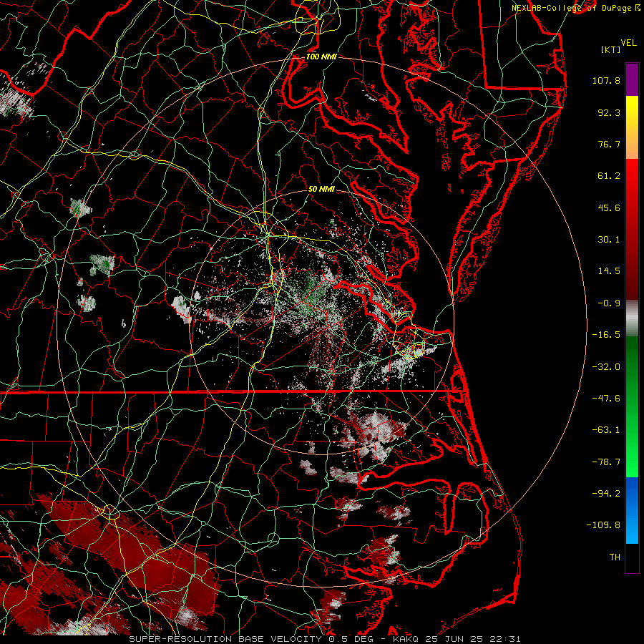Click the 30.1 velocity scale value
This screenshot has height=644, width=644.
[609, 240]
